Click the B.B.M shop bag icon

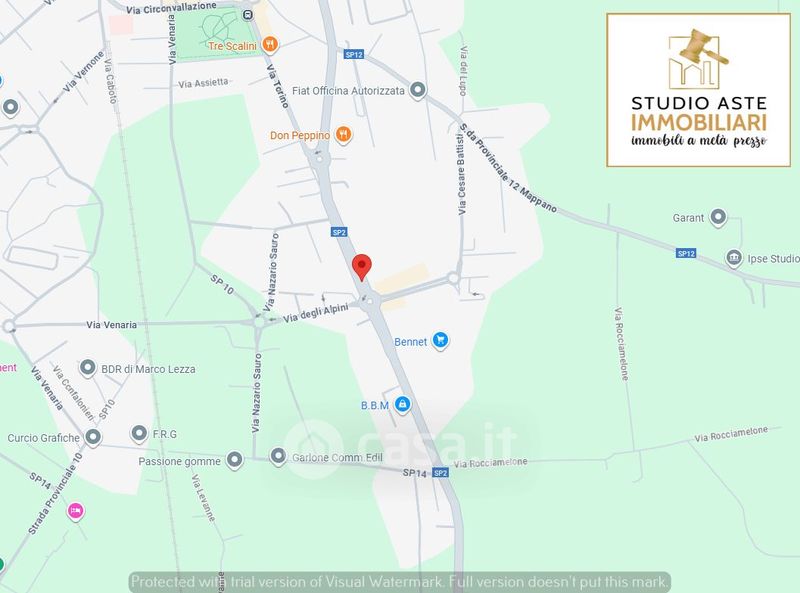403,405
